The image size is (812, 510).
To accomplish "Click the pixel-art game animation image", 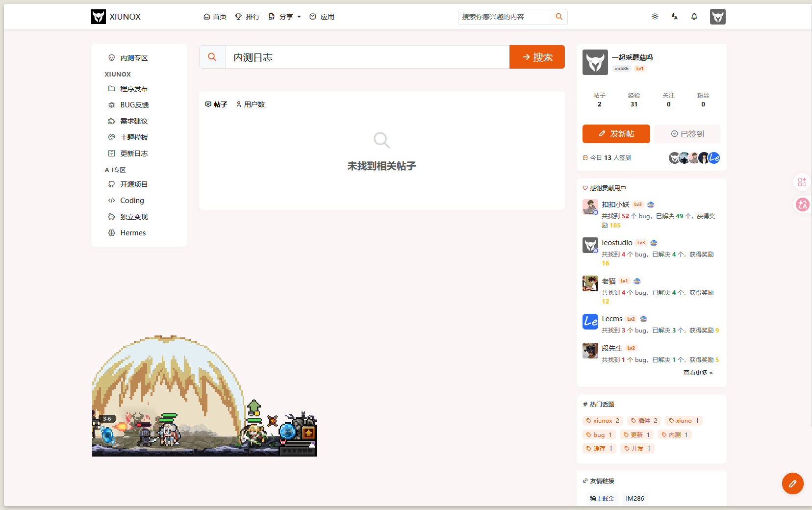I will point(204,396).
